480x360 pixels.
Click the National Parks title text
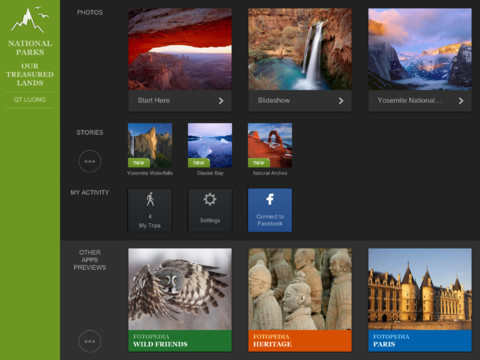[30, 48]
